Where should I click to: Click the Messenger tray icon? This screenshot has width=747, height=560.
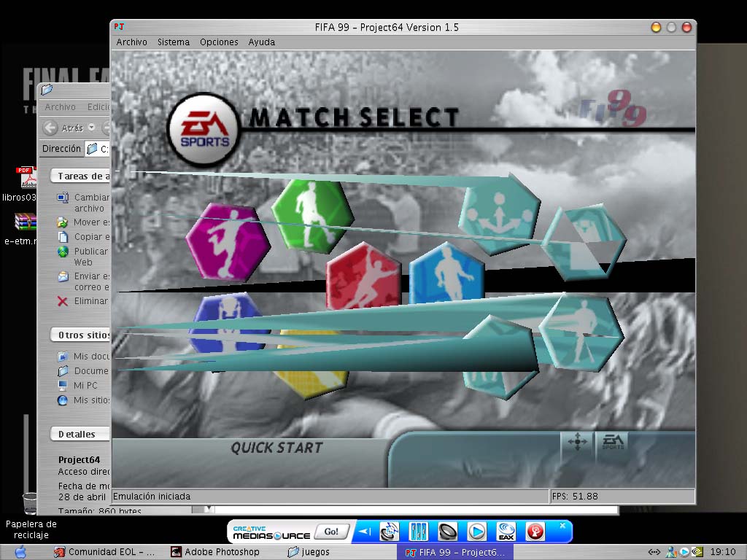672,552
